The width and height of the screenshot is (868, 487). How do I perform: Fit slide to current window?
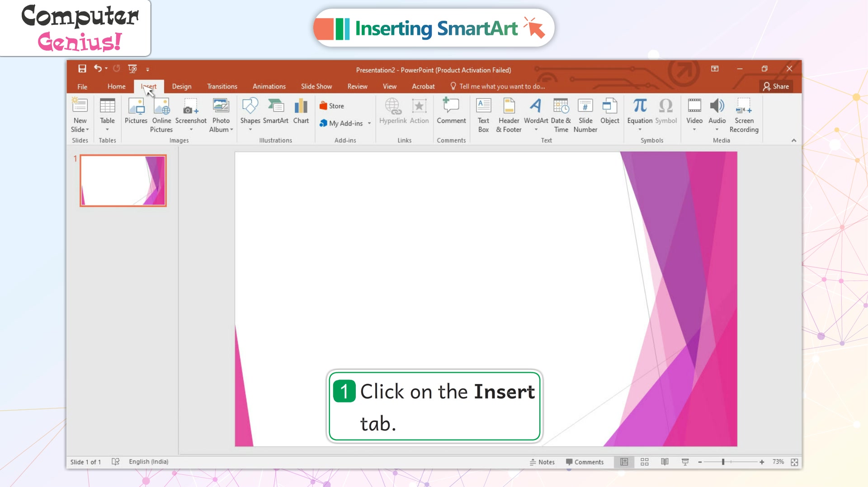pyautogui.click(x=795, y=462)
